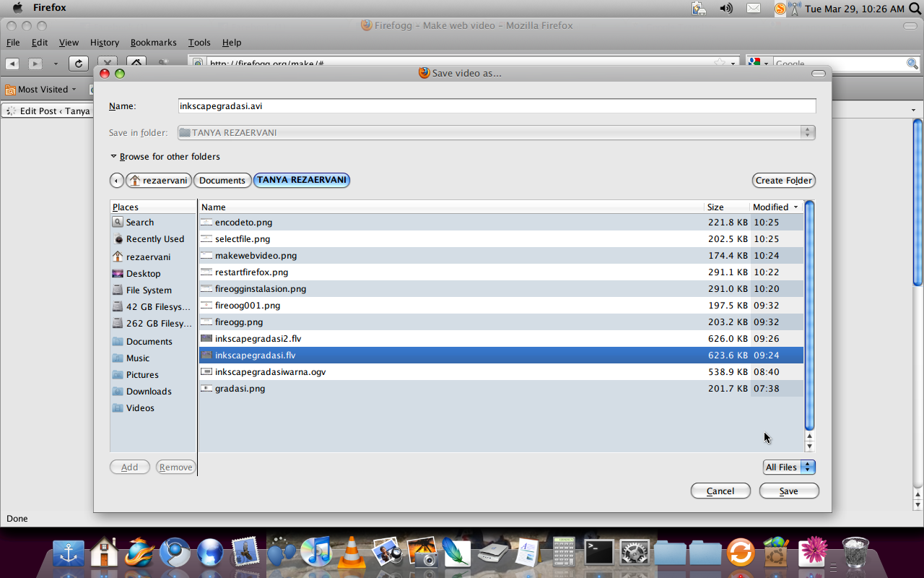Click the Firefox search magnifier icon
The image size is (924, 578).
pos(912,64)
